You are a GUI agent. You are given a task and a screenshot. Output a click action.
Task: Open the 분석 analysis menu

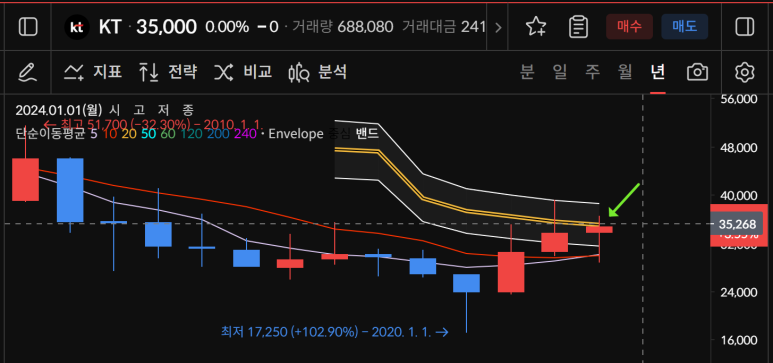click(318, 73)
